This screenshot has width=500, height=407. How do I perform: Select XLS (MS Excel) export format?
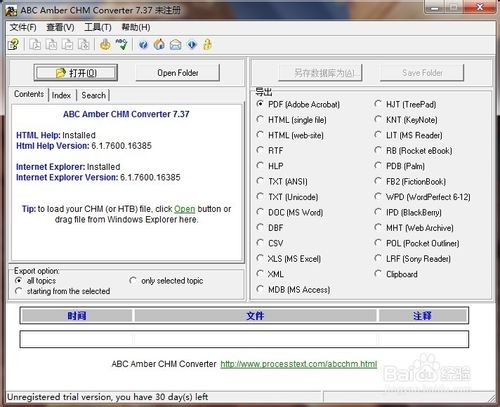point(289,258)
